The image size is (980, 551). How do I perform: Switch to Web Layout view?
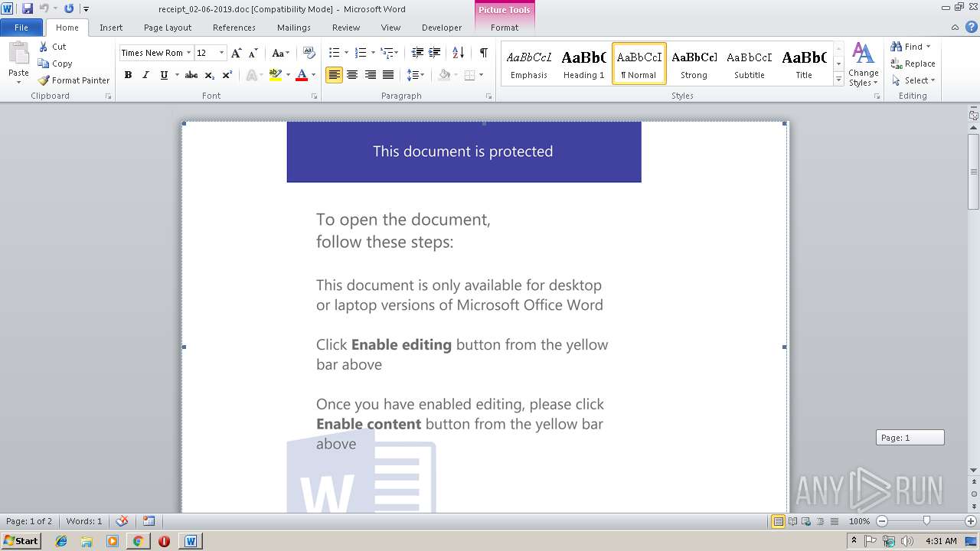[805, 521]
